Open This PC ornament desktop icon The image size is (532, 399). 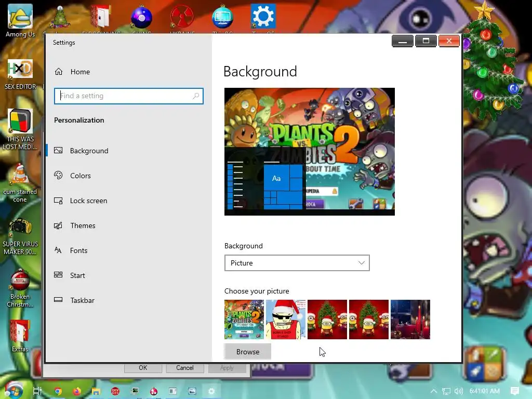tap(222, 18)
